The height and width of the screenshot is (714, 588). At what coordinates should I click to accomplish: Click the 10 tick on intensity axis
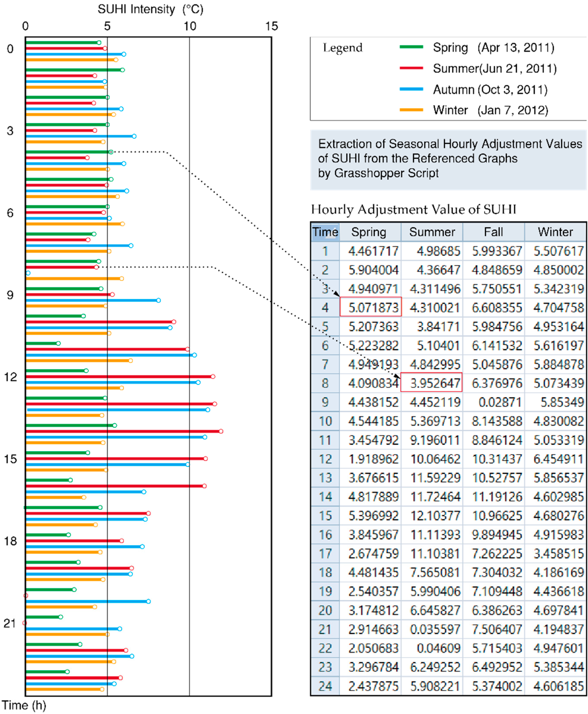[x=190, y=26]
